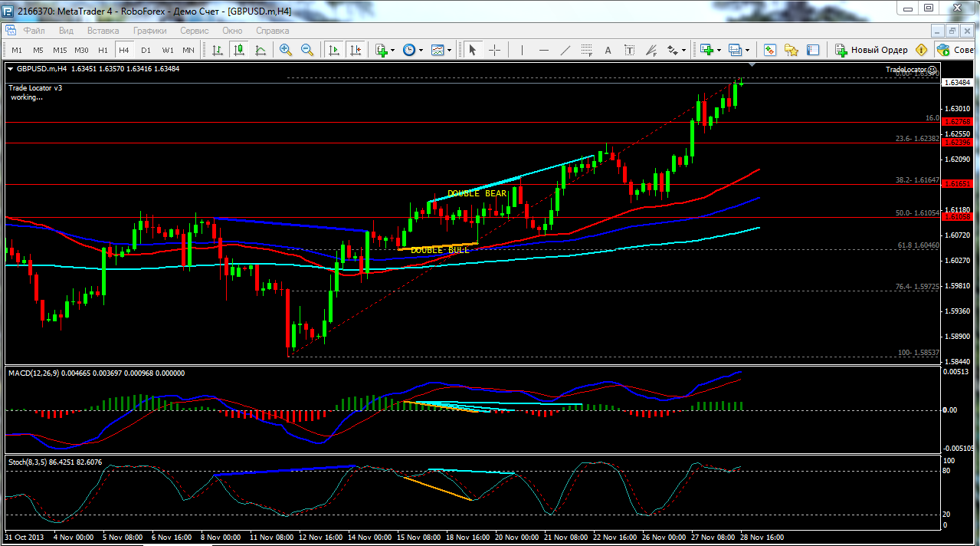Toggle the Terminal panel icon
The width and height of the screenshot is (980, 546).
tap(813, 50)
